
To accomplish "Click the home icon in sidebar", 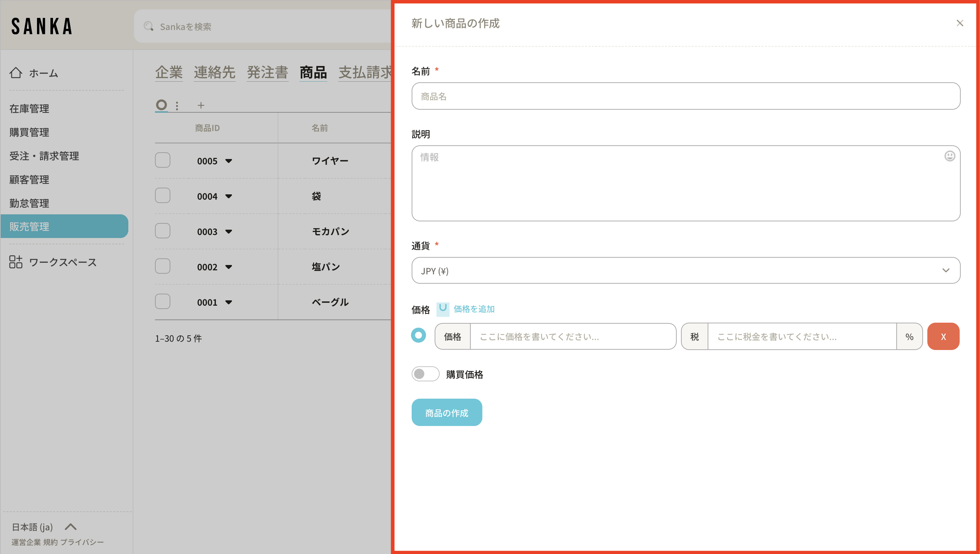I will point(16,73).
